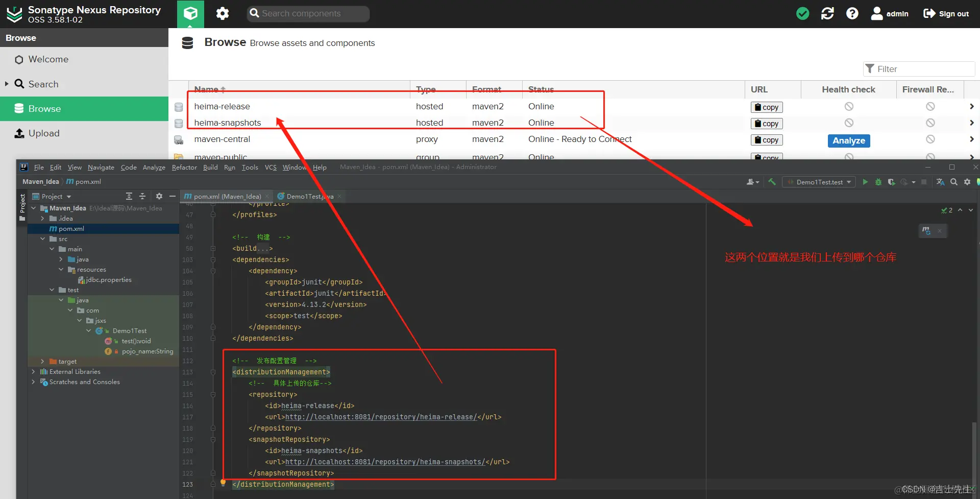Open the Demo1Test.test run configuration dropdown
Screen dimensions: 980x499
tap(819, 182)
